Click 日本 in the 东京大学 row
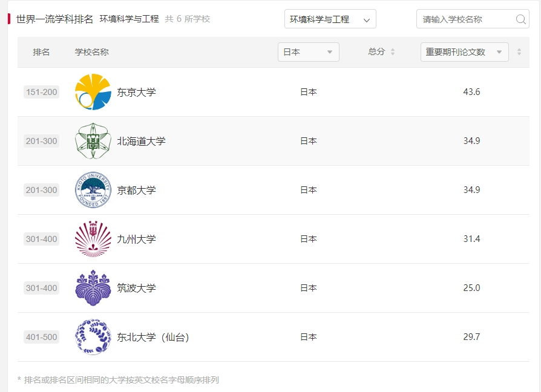 [309, 92]
